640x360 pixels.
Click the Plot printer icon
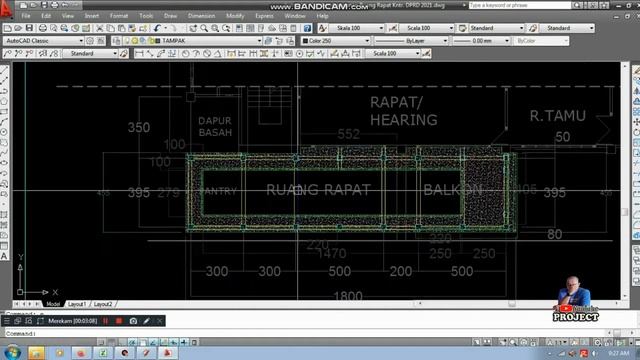42,28
